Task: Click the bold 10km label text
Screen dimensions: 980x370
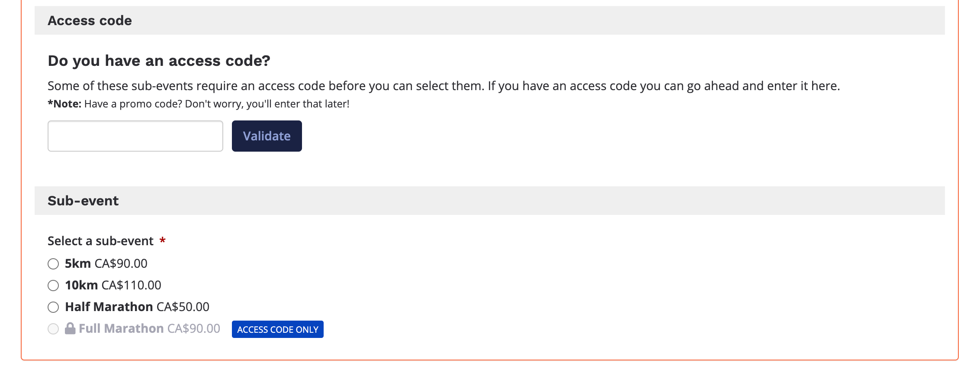Action: pos(81,285)
